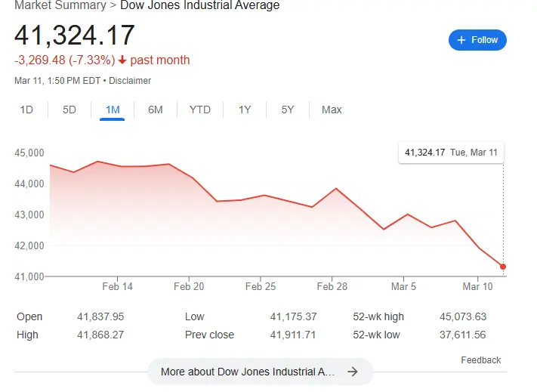Click the Feedback link

pos(480,360)
